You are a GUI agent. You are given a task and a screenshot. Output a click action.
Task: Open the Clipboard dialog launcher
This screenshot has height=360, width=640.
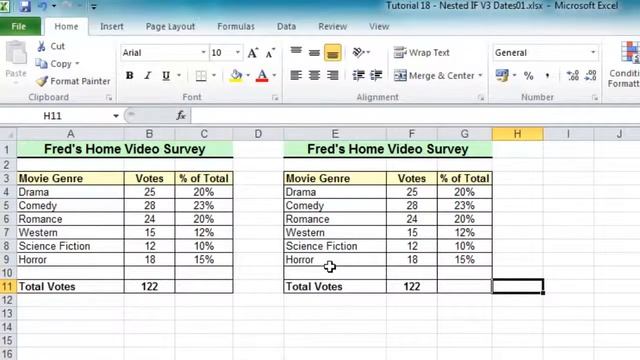[109, 98]
